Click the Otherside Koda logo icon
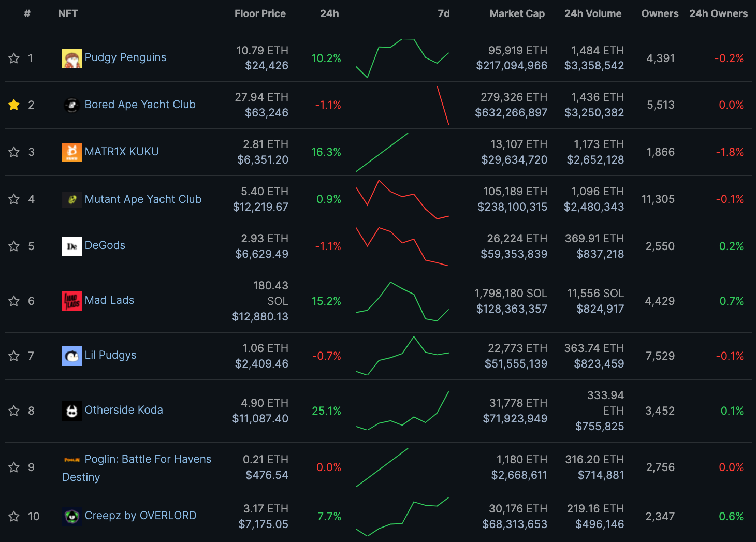756x542 pixels. tap(72, 411)
